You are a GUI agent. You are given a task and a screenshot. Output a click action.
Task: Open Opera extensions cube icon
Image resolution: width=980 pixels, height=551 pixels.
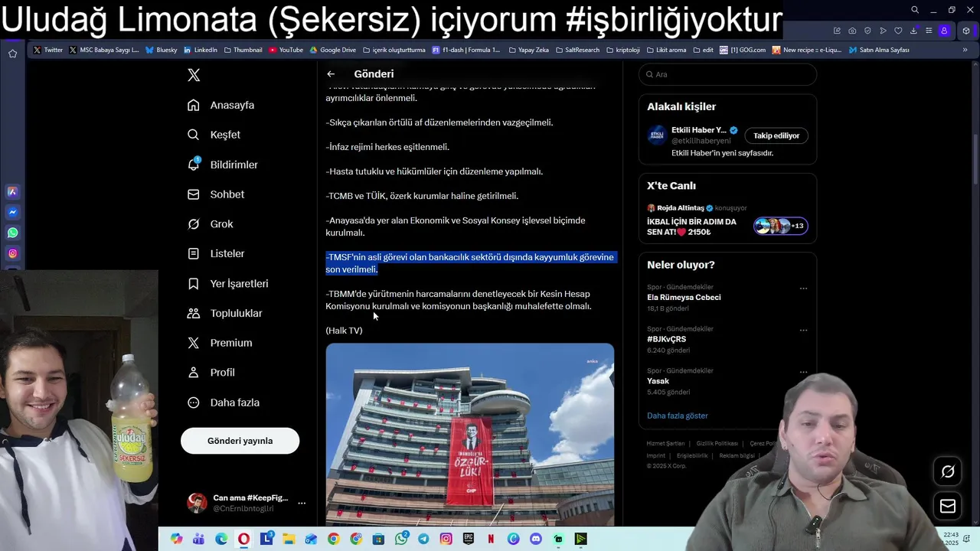coord(966,31)
